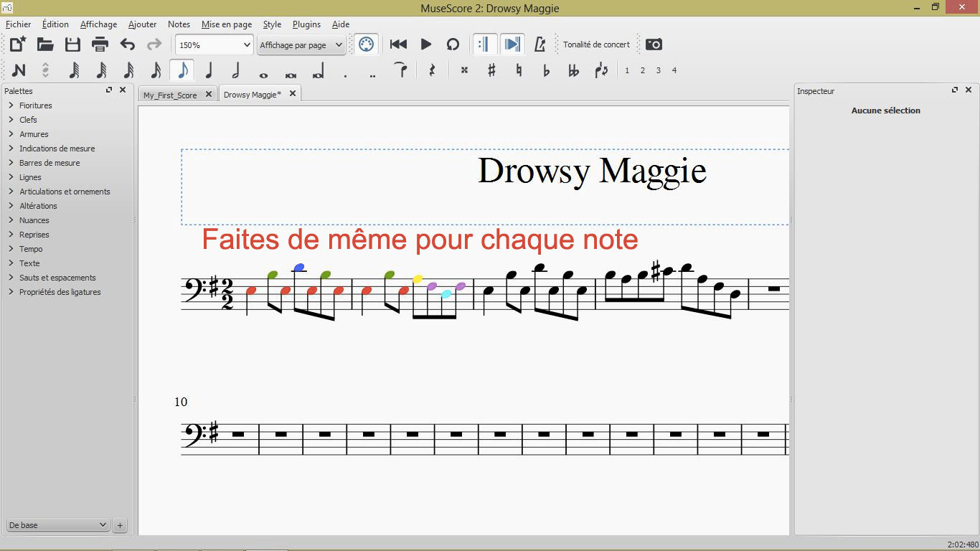Click the tie icon
The height and width of the screenshot is (551, 980).
click(x=401, y=70)
